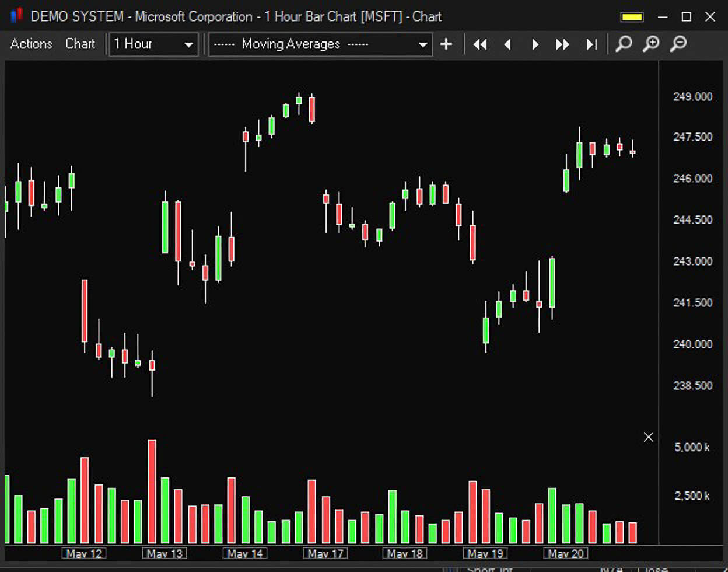This screenshot has height=572, width=728.
Task: Jump back fast with double-left arrows
Action: coord(480,44)
